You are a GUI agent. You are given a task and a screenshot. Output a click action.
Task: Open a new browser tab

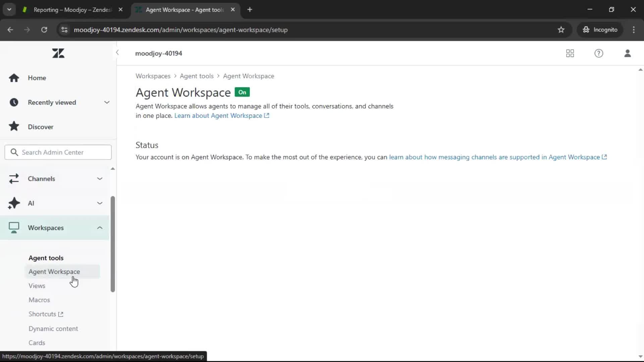pyautogui.click(x=250, y=10)
